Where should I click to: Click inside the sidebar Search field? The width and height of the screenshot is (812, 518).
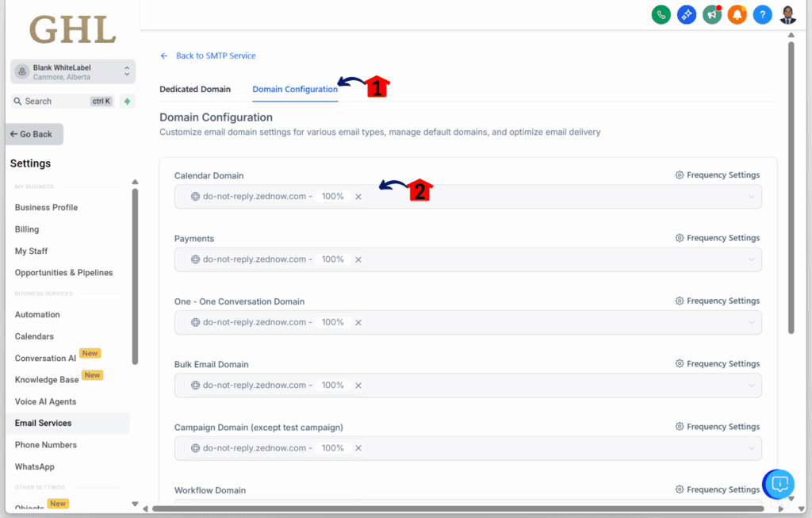point(62,102)
